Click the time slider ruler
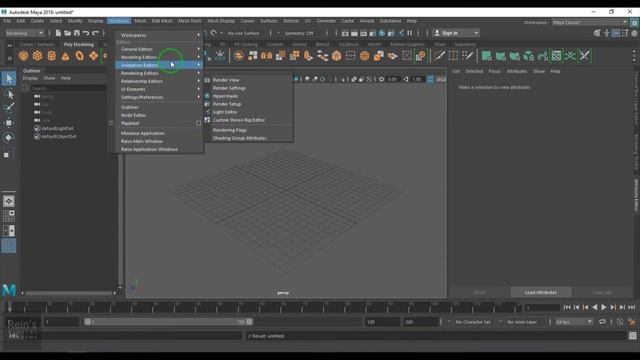The height and width of the screenshot is (360, 640). tap(264, 307)
